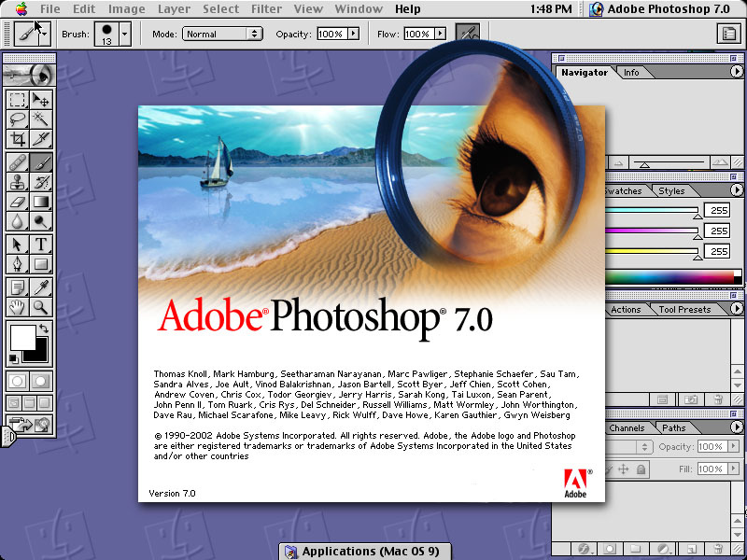Switch to Quick Mask mode
This screenshot has height=560, width=747.
41,381
